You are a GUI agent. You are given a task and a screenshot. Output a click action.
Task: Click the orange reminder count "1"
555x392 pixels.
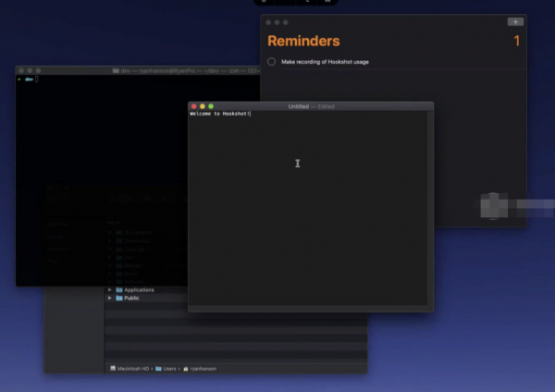517,41
